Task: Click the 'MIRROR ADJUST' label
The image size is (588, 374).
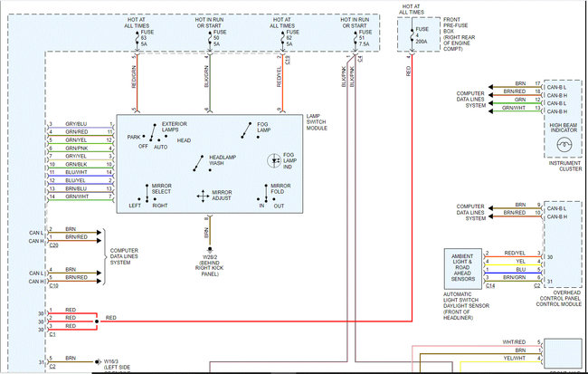Action: tap(222, 196)
